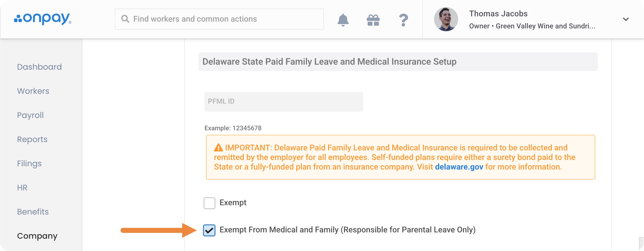Check the Exempt checkbox
644x251 pixels.
209,203
